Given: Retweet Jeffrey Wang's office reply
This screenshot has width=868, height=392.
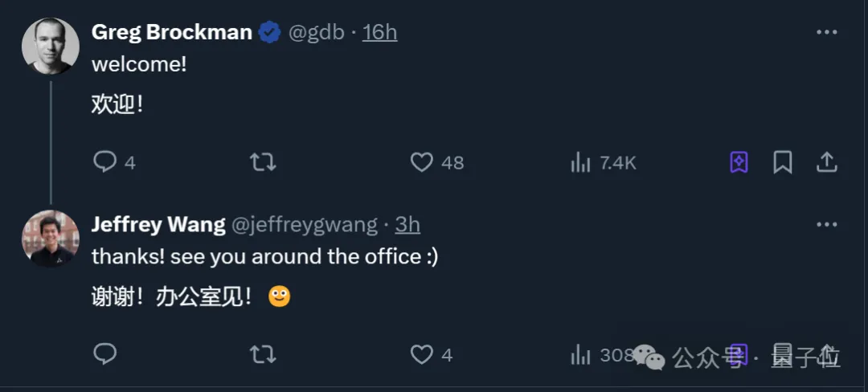Looking at the screenshot, I should click(x=263, y=353).
